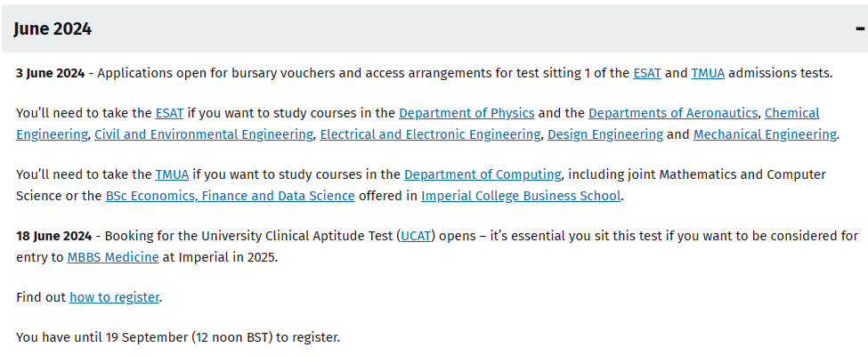Click the how to register link
This screenshot has height=356, width=868.
[114, 297]
